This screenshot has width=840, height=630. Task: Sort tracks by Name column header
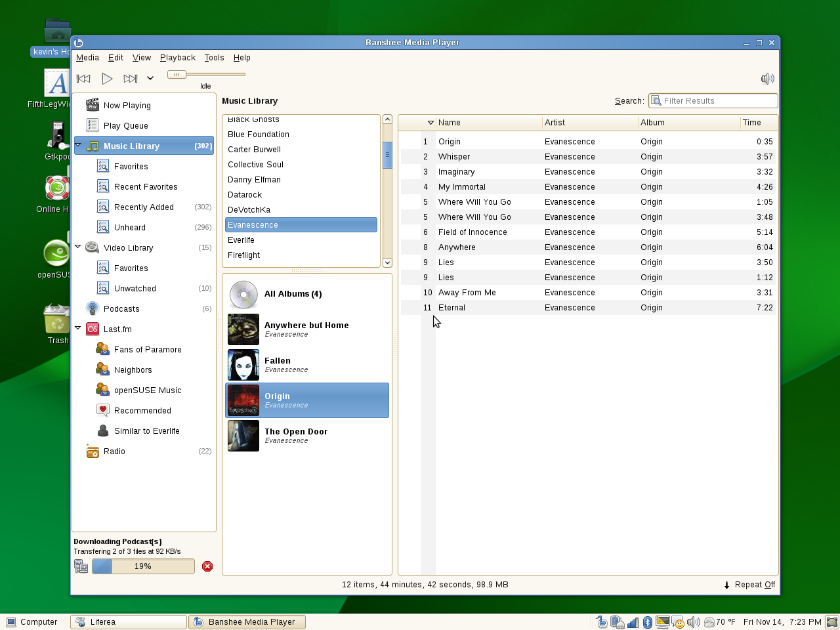(489, 123)
